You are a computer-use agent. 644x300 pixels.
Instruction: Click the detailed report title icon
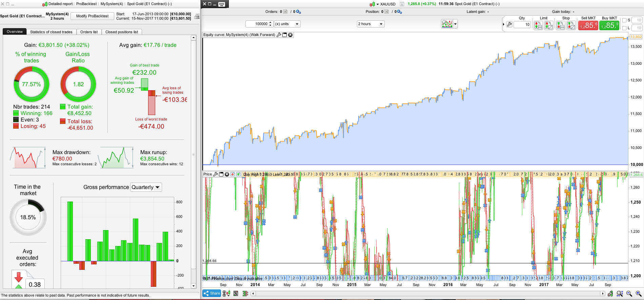pos(45,4)
